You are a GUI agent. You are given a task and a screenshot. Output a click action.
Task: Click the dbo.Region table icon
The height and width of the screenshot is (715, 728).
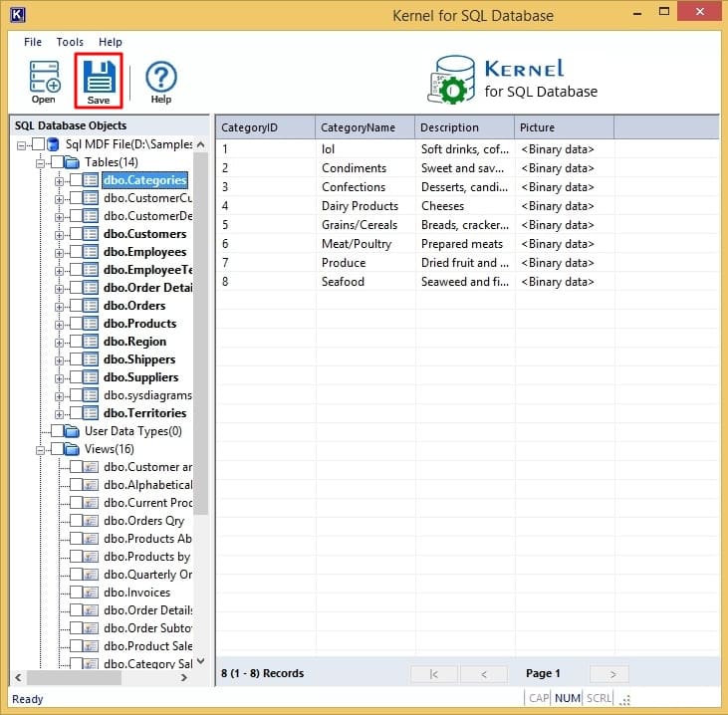pos(91,342)
